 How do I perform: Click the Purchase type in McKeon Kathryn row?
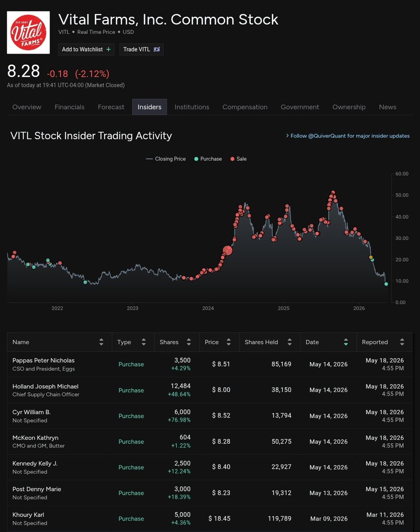click(131, 441)
